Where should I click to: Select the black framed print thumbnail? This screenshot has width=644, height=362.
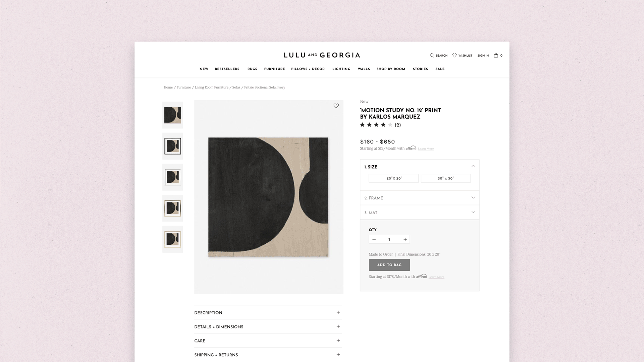tap(173, 146)
